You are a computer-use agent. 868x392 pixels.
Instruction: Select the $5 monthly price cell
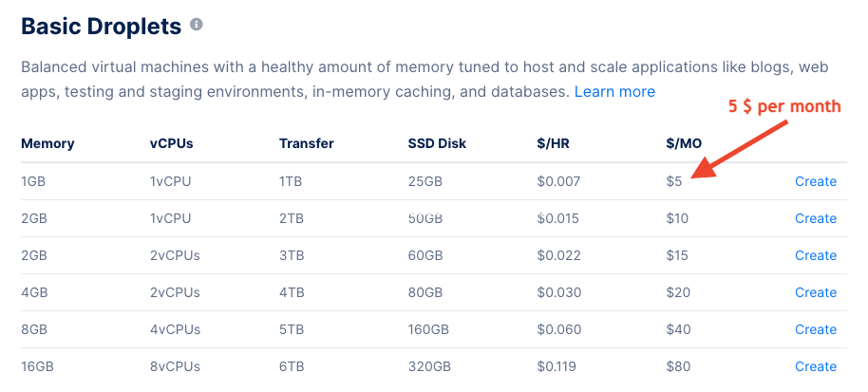click(673, 181)
